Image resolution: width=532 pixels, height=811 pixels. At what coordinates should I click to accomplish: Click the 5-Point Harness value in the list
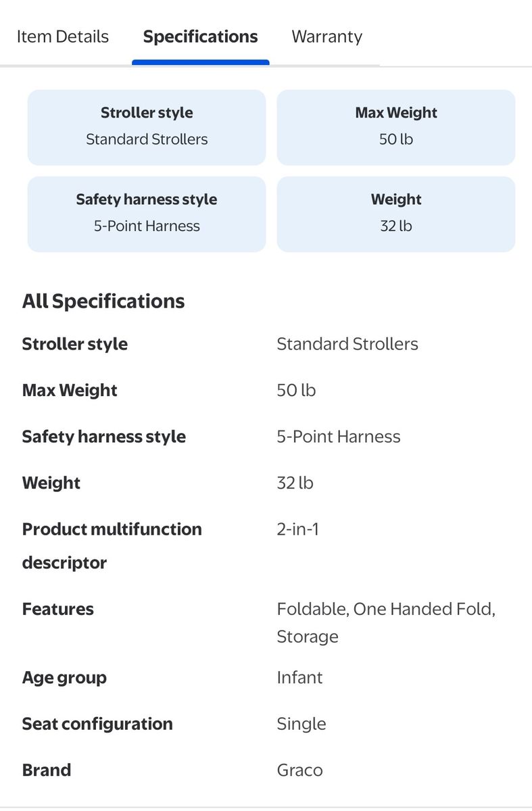pos(339,437)
